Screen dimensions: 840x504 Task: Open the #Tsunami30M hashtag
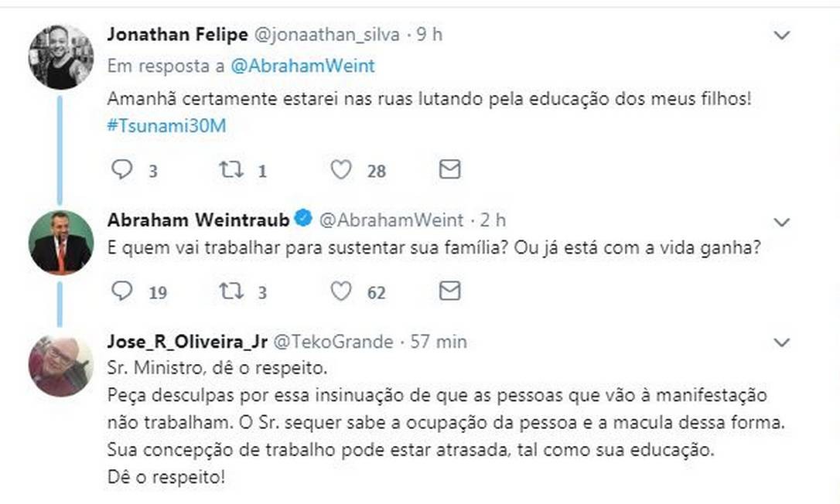click(166, 126)
